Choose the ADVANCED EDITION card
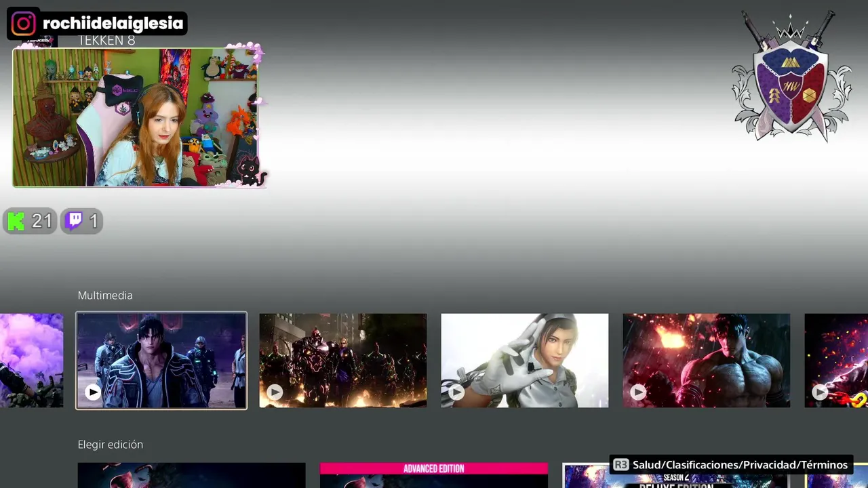Viewport: 868px width, 488px height. click(x=434, y=475)
